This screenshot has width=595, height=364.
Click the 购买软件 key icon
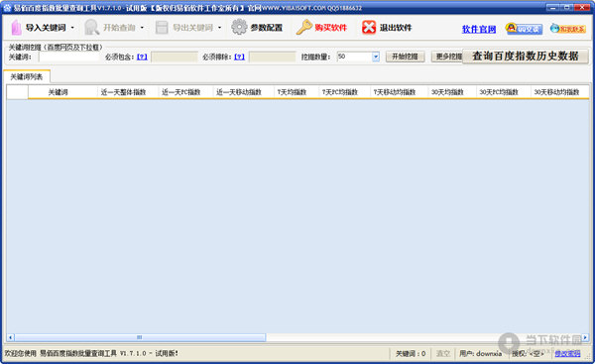[303, 28]
